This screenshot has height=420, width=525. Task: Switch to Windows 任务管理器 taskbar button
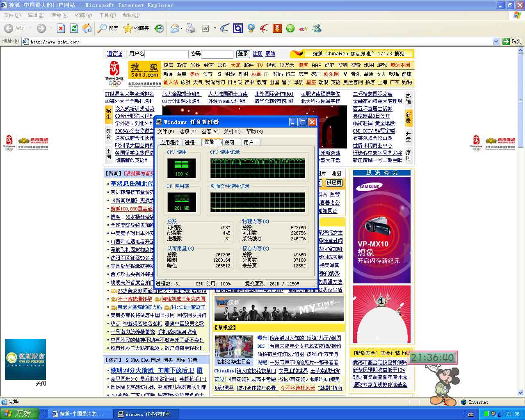pyautogui.click(x=145, y=414)
